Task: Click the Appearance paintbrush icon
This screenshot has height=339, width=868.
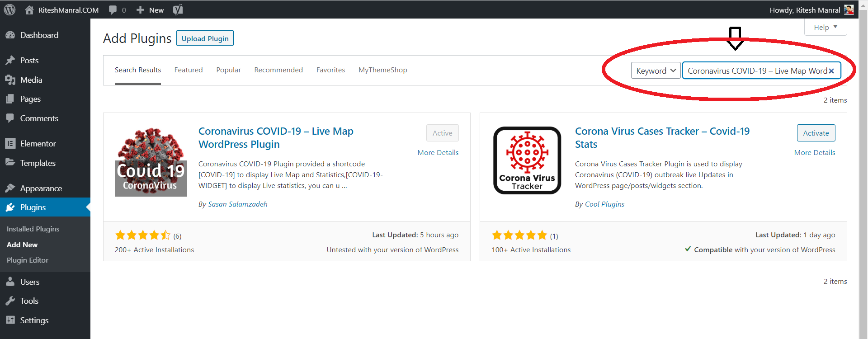Action: 10,188
